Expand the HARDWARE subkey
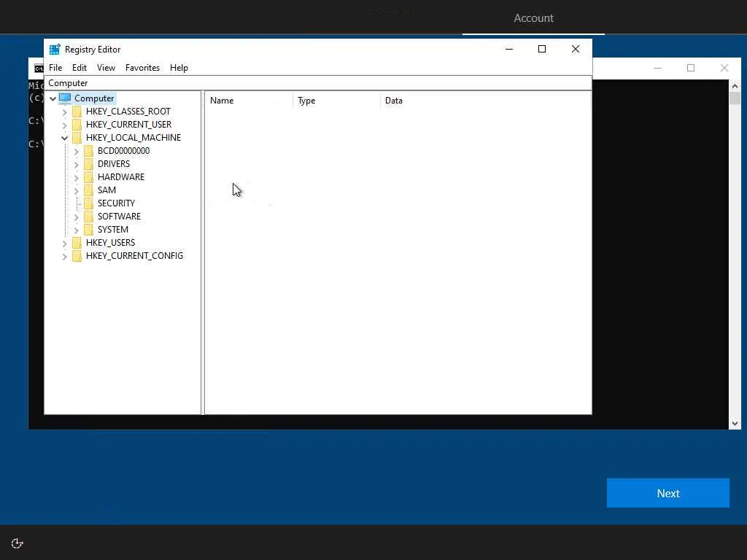Screen dimensions: 747x560 click(x=76, y=178)
